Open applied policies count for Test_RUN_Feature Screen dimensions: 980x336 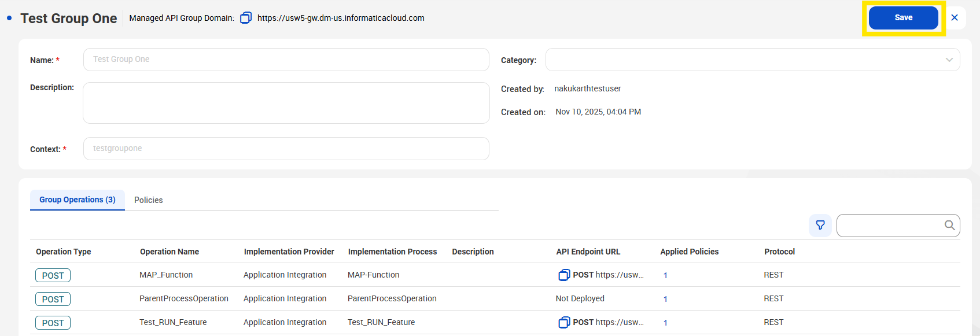pos(665,323)
